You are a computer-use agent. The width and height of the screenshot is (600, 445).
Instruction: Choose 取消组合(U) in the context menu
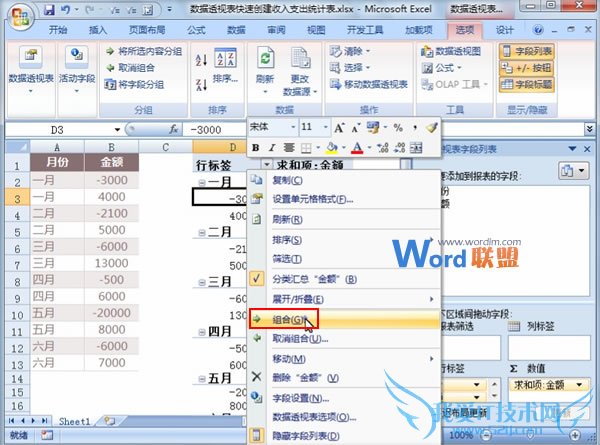(x=344, y=339)
